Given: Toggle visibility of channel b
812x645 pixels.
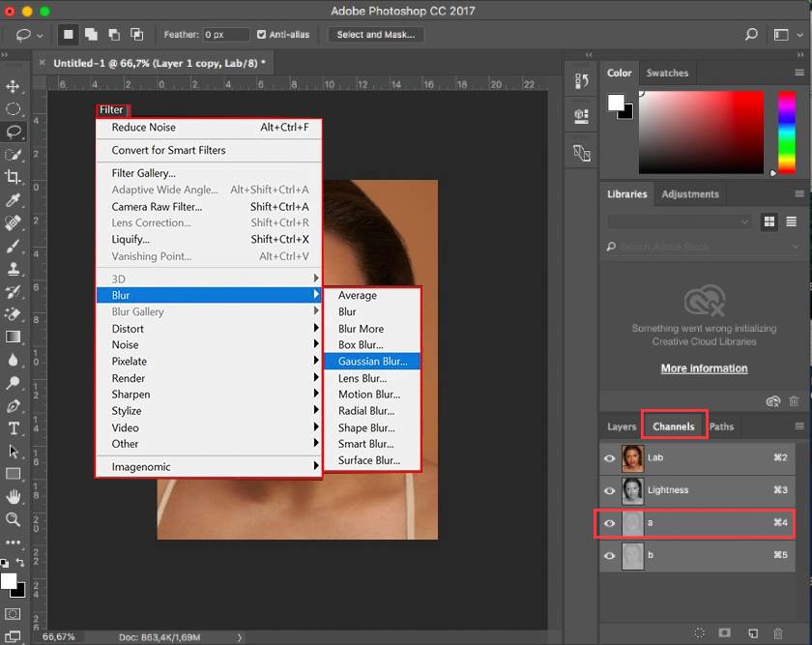Looking at the screenshot, I should point(609,556).
